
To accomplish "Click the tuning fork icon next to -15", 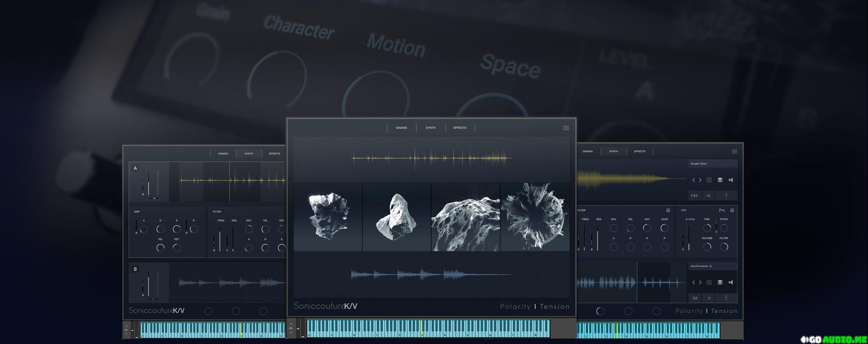I will coord(726,195).
